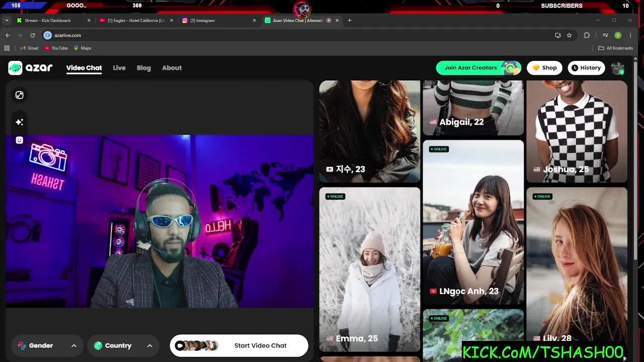
Task: Close the Instagram tab
Action: click(254, 21)
